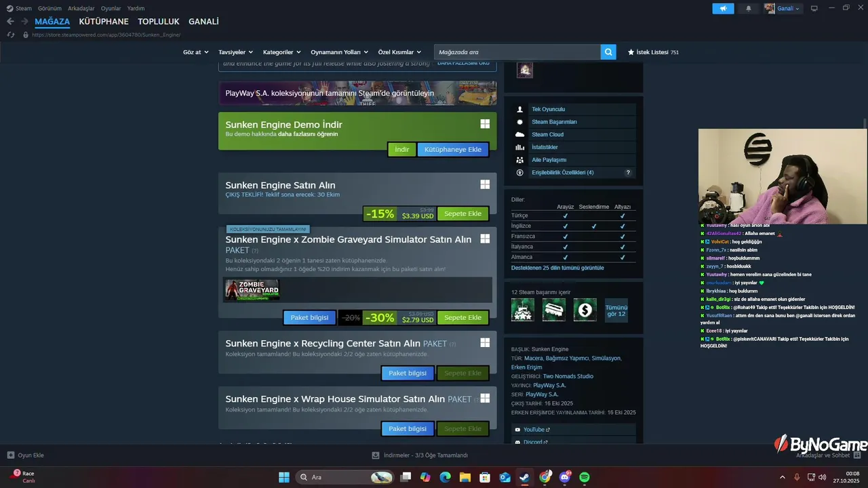Open the notifications bell
Viewport: 868px width, 488px height.
[749, 8]
